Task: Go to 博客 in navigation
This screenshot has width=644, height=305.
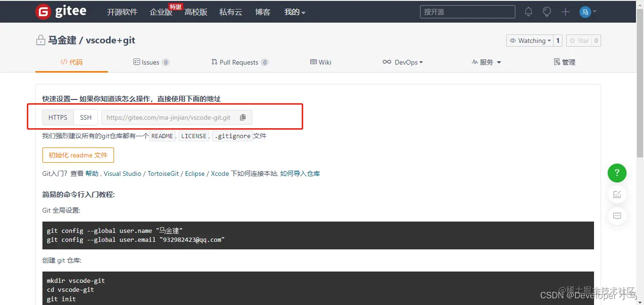Action: (x=263, y=12)
